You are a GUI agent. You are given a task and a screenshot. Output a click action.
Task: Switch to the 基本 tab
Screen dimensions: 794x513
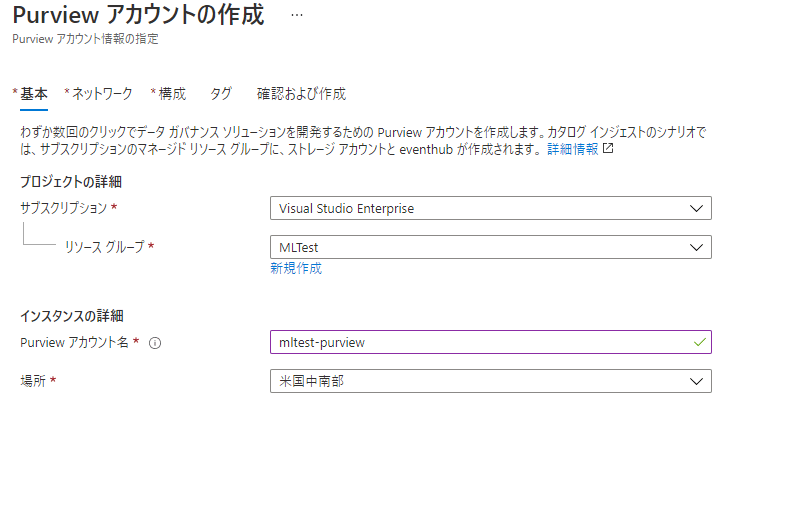tap(33, 93)
